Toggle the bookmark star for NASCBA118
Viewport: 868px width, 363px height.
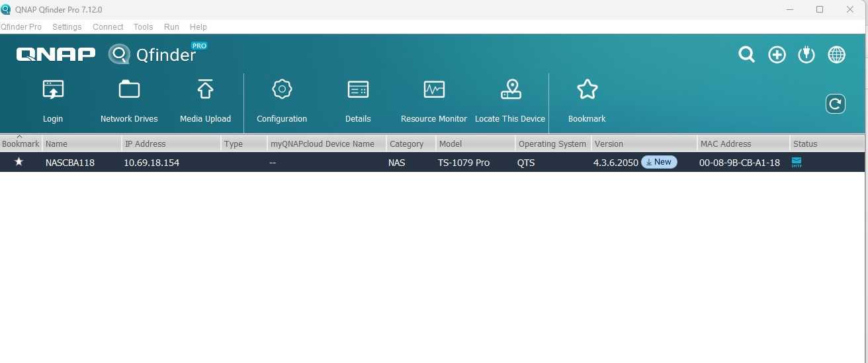point(19,162)
